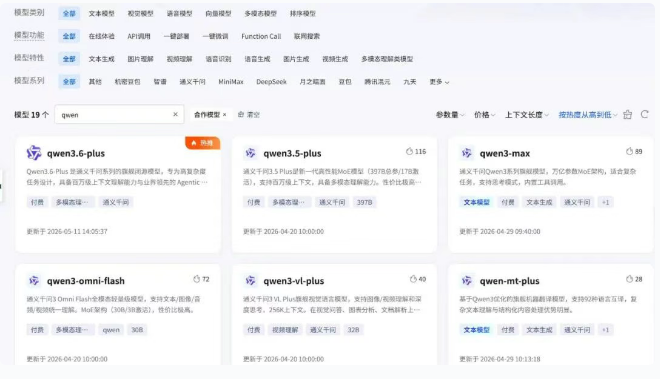Click the heat icon showing 40 on qwen3-vl-plus
This screenshot has width=660, height=379.
click(x=413, y=279)
